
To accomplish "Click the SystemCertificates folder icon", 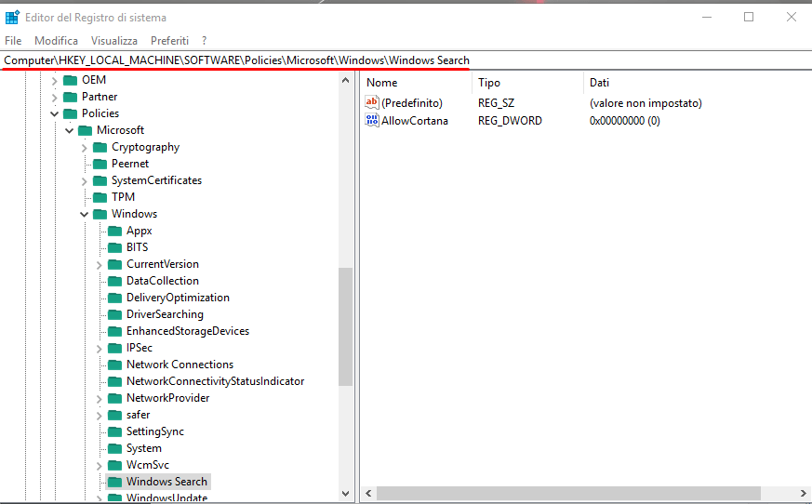I will (100, 180).
